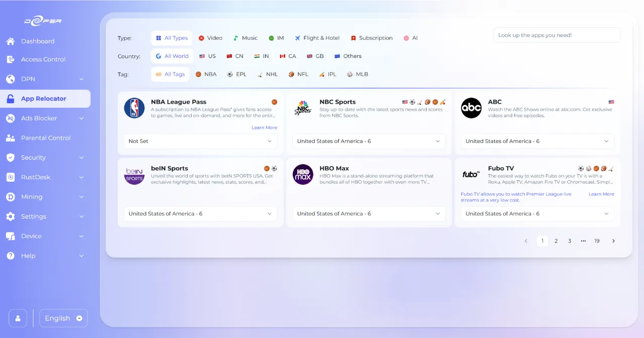This screenshot has height=338, width=644.
Task: Filter by NFL tag
Action: [x=298, y=74]
